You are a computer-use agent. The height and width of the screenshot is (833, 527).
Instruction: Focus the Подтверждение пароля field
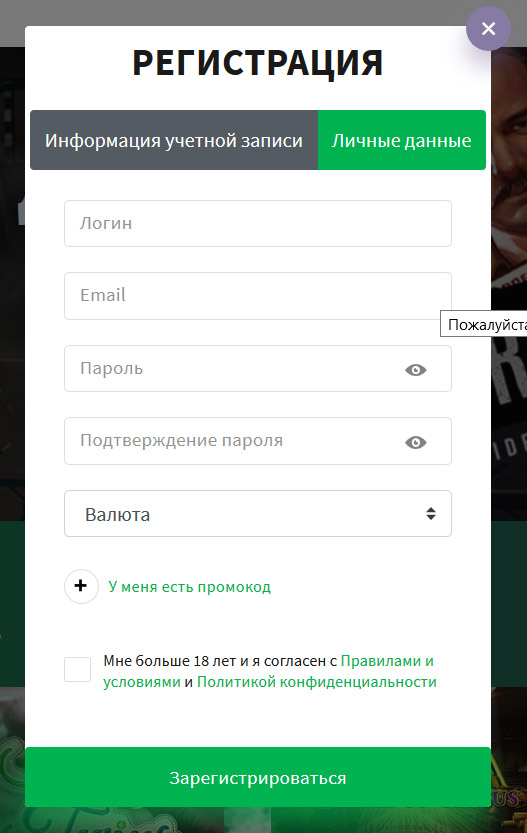[x=258, y=441]
